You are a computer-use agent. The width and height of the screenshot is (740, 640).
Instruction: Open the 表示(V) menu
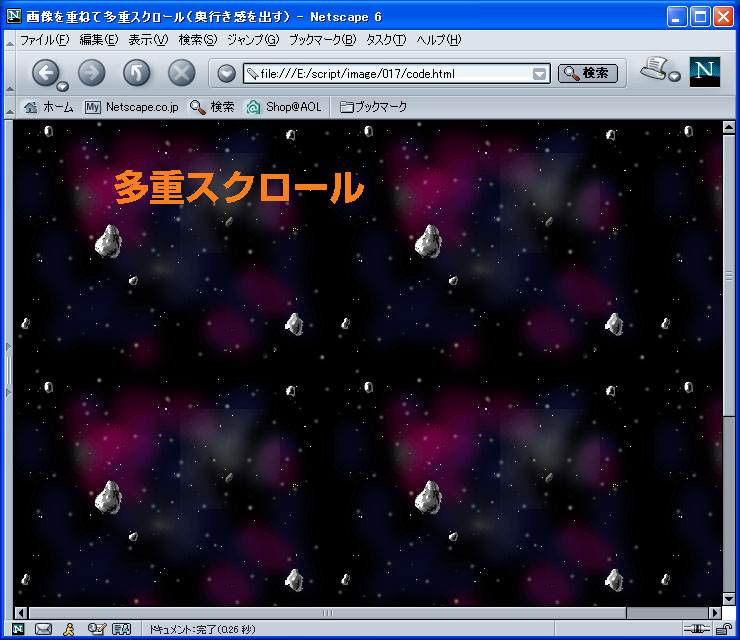[x=148, y=40]
